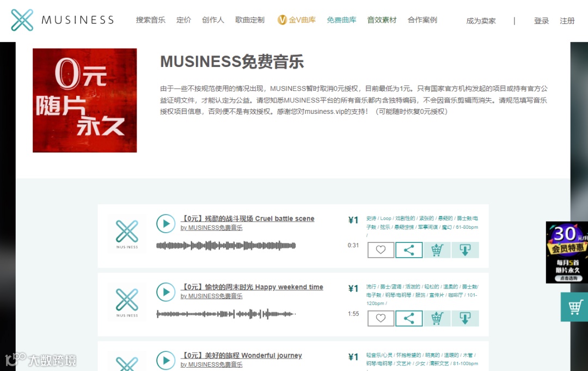588x371 pixels.
Task: Add Cruel battle scene to shopping cart
Action: (437, 250)
